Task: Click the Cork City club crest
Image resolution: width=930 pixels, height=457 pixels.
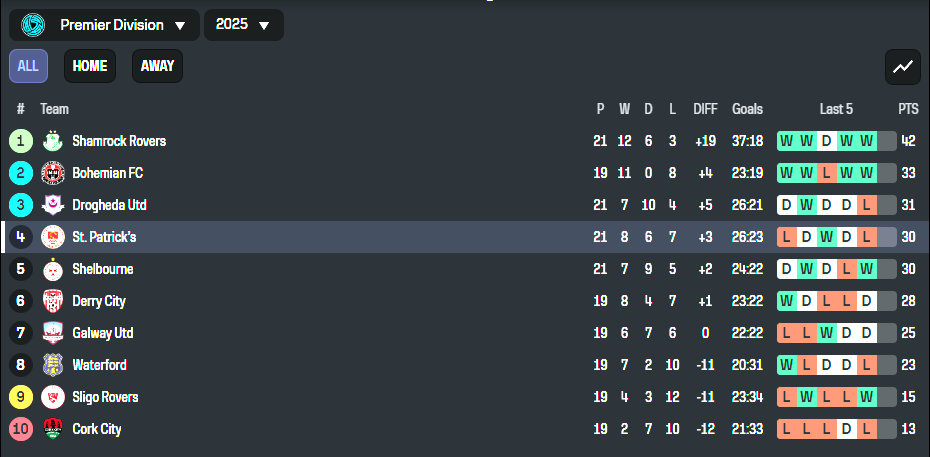Action: click(53, 429)
